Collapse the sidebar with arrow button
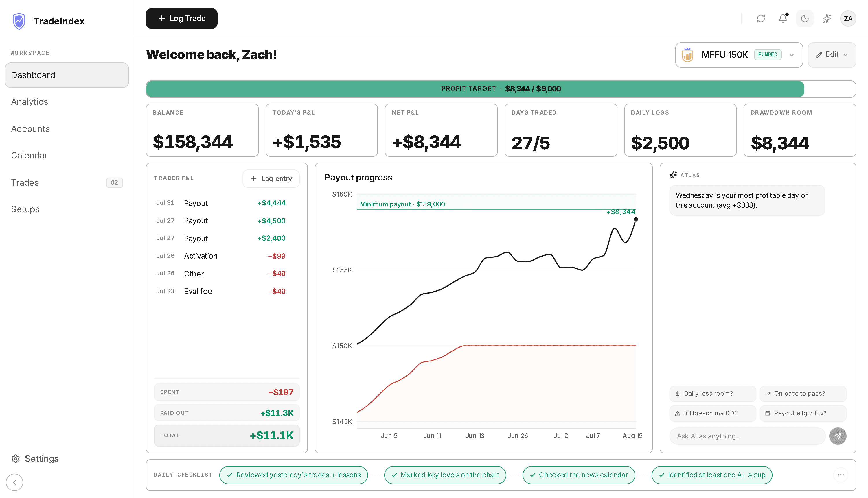Viewport: 868px width, 498px height. [14, 482]
